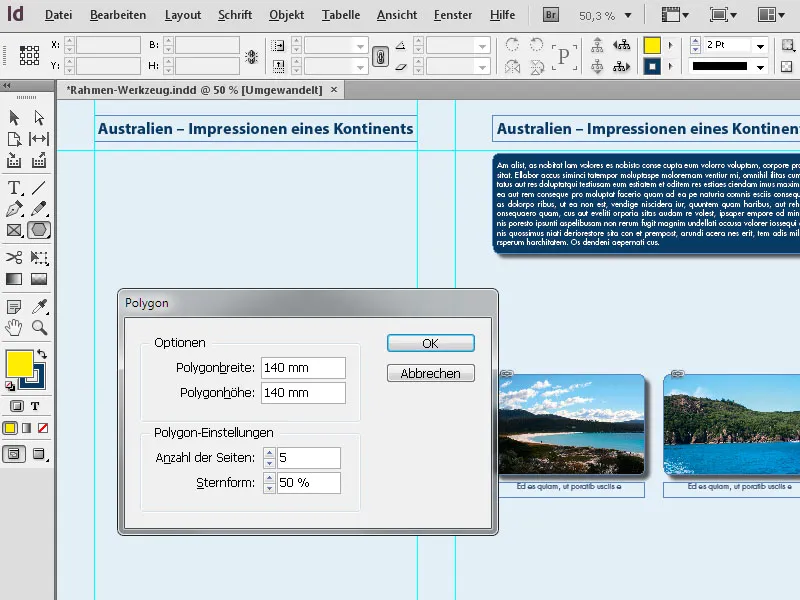Select the Gradient Feather tool
Image resolution: width=800 pixels, height=600 pixels.
point(39,279)
